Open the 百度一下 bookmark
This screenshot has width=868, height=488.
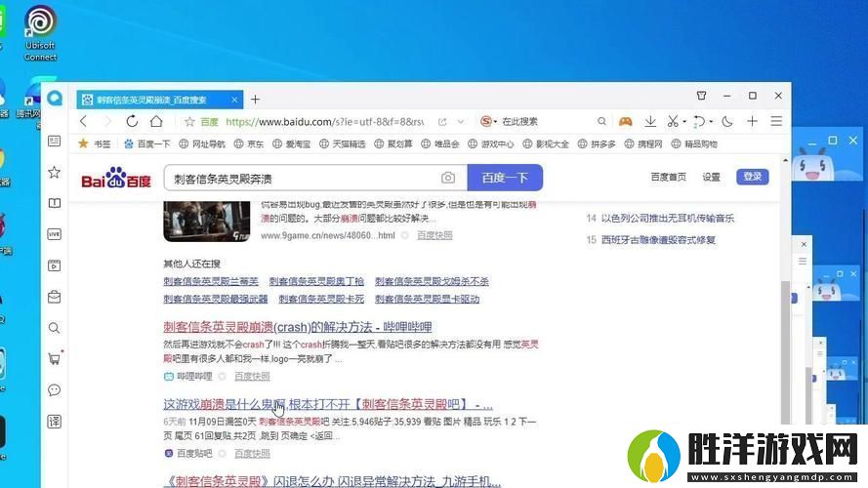pyautogui.click(x=147, y=143)
